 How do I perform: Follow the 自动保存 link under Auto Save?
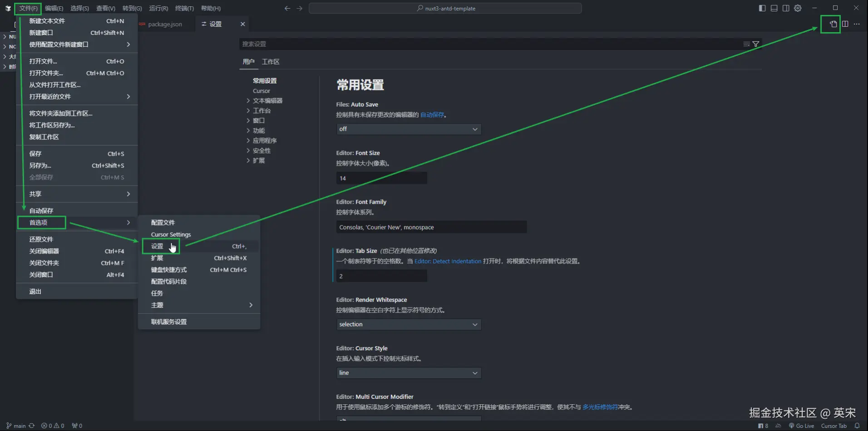tap(432, 115)
